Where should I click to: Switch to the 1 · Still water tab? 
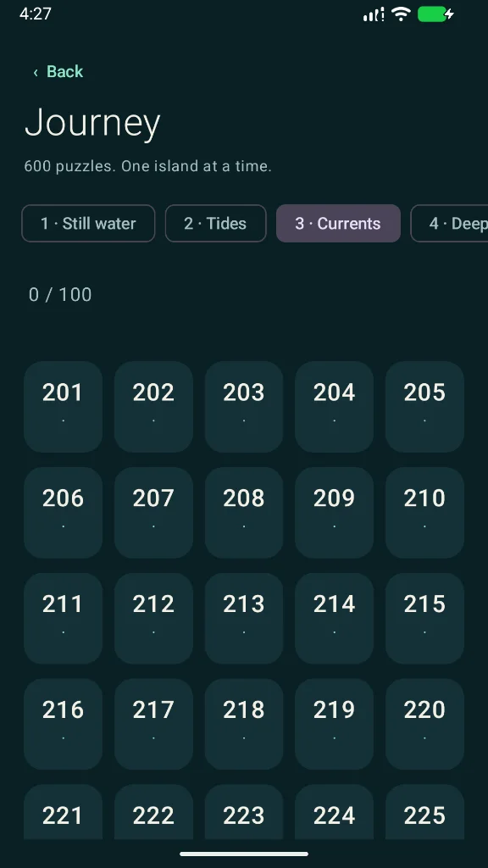click(88, 223)
